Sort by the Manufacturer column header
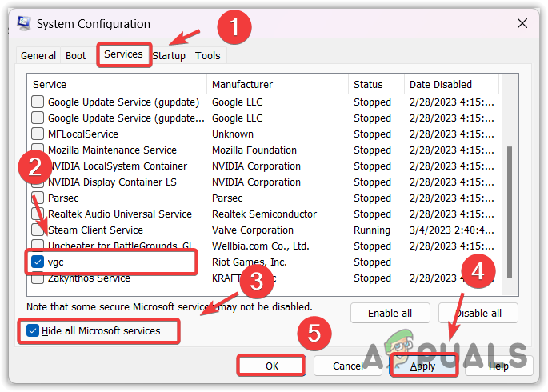This screenshot has width=548, height=392. tap(278, 84)
